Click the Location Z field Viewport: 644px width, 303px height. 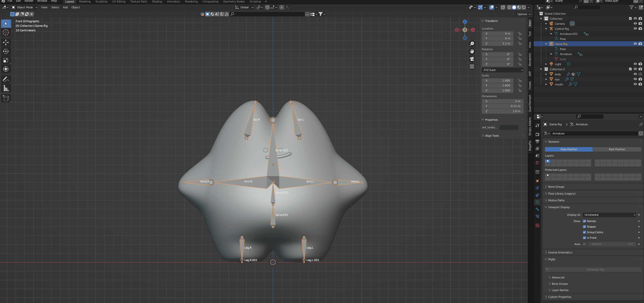click(497, 43)
